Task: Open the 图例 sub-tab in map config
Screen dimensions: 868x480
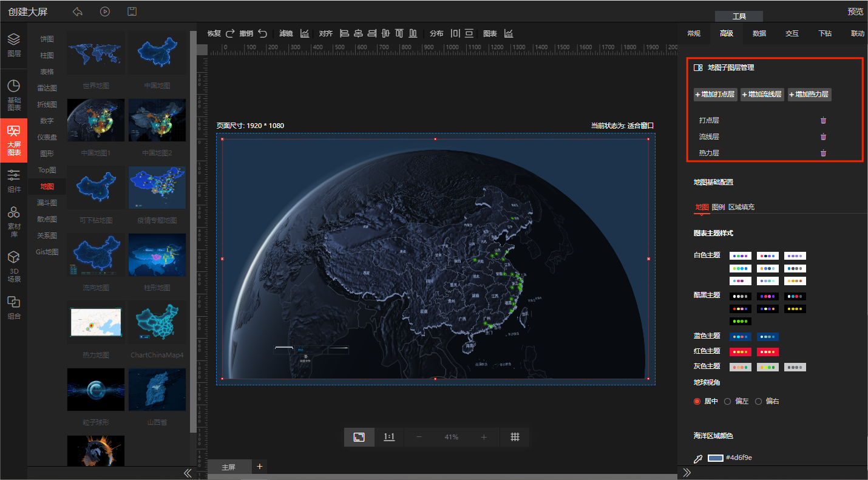Action: 718,207
